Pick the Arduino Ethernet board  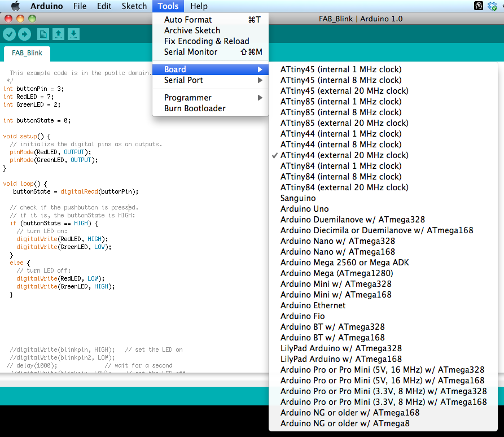tap(383, 305)
